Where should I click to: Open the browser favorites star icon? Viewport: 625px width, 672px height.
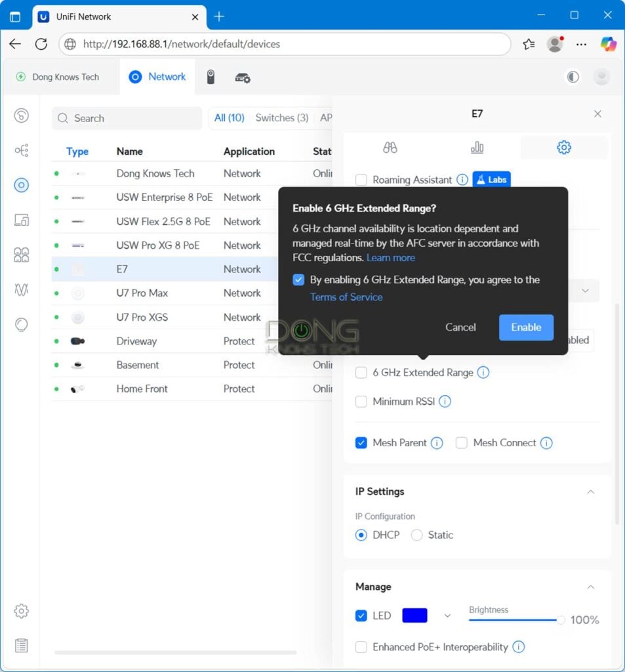coord(529,44)
